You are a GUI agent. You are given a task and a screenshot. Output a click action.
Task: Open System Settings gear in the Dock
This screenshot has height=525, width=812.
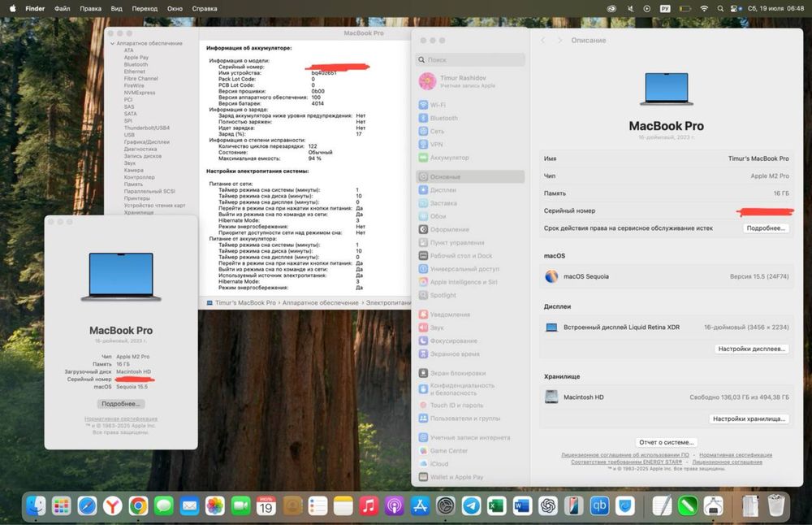click(x=445, y=505)
